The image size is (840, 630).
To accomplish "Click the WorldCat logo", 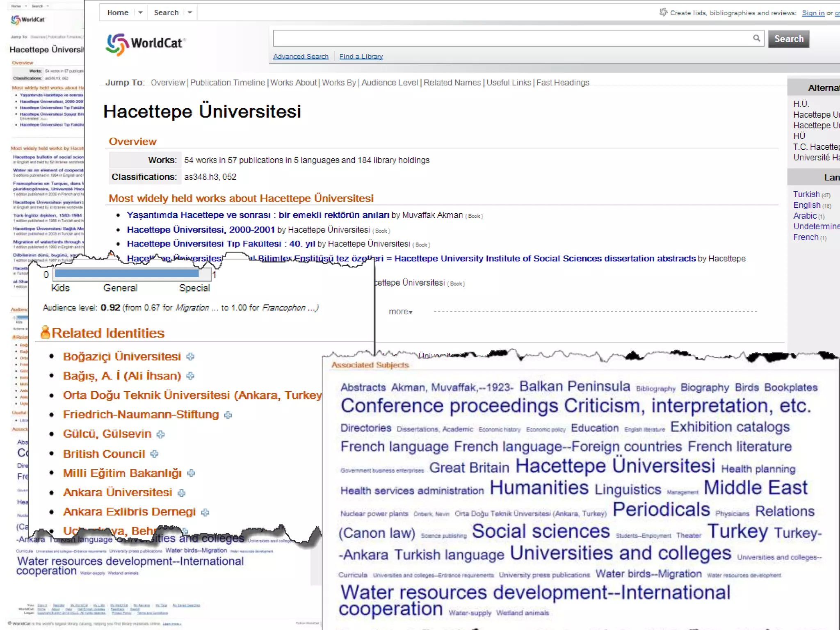I will click(146, 44).
